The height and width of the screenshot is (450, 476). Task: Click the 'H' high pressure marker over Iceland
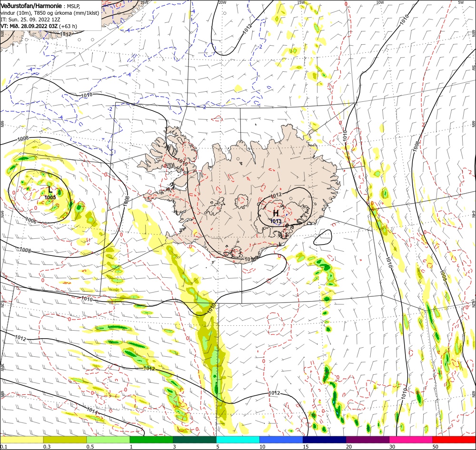(276, 213)
